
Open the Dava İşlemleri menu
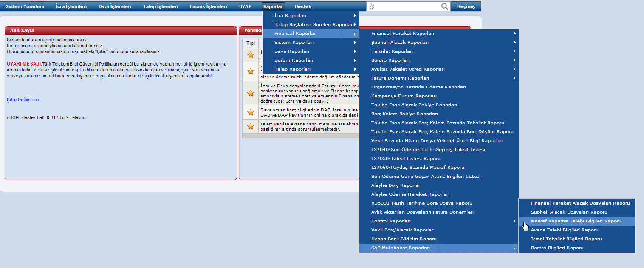point(115,6)
